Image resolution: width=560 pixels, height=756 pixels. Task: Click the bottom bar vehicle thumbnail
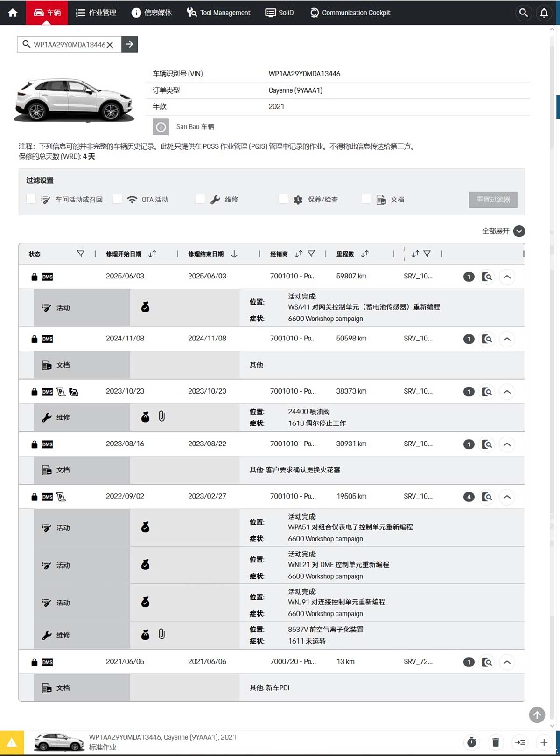tap(59, 742)
